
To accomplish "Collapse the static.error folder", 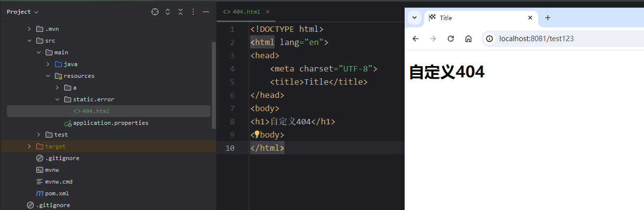I will pos(57,99).
